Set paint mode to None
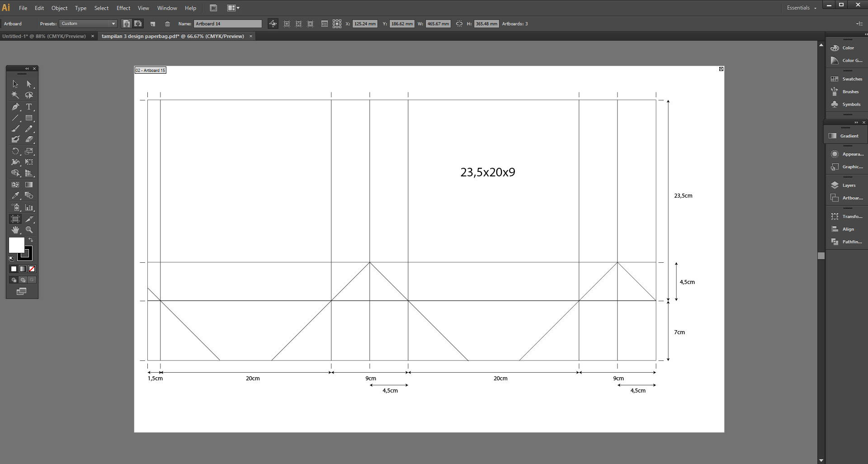This screenshot has width=868, height=464. pos(32,269)
